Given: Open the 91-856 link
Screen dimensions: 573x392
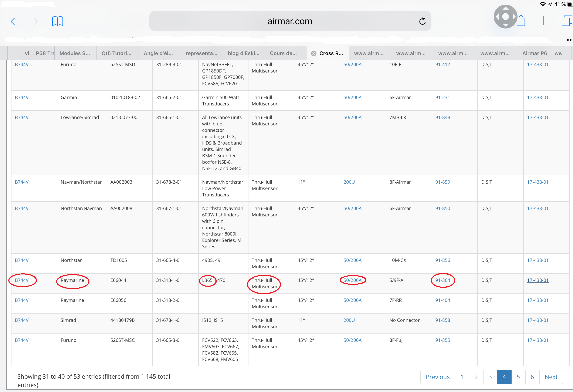Looking at the screenshot, I should 443,260.
